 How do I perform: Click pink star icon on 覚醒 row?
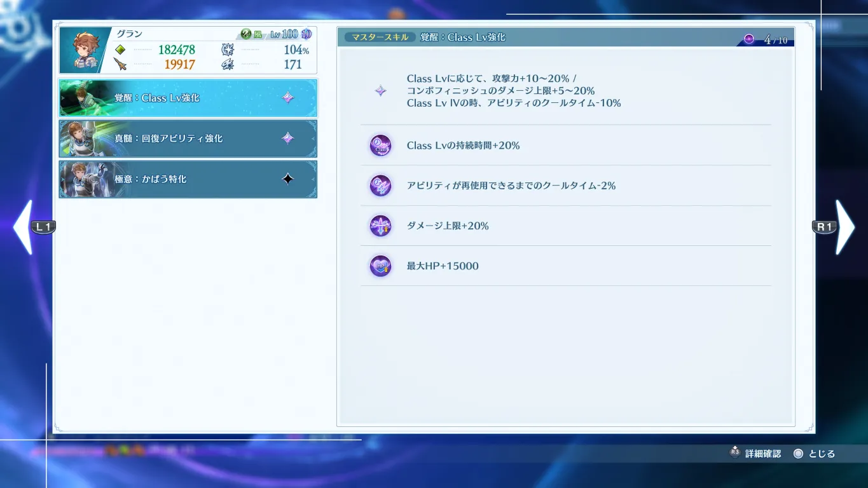(x=288, y=98)
